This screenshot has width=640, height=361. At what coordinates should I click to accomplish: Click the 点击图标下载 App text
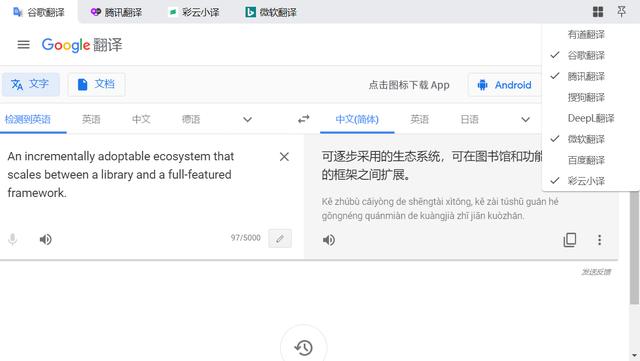click(409, 85)
